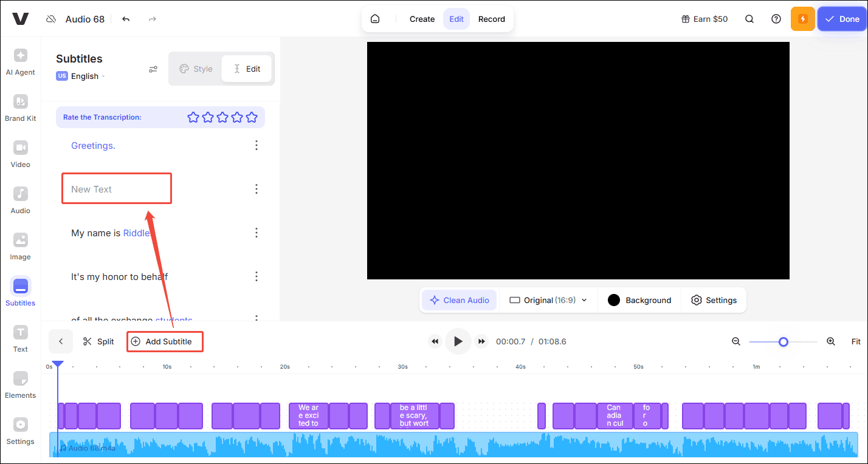Open options for the 'It's my honor to behalf' subtitle
The height and width of the screenshot is (464, 868).
[x=257, y=276]
